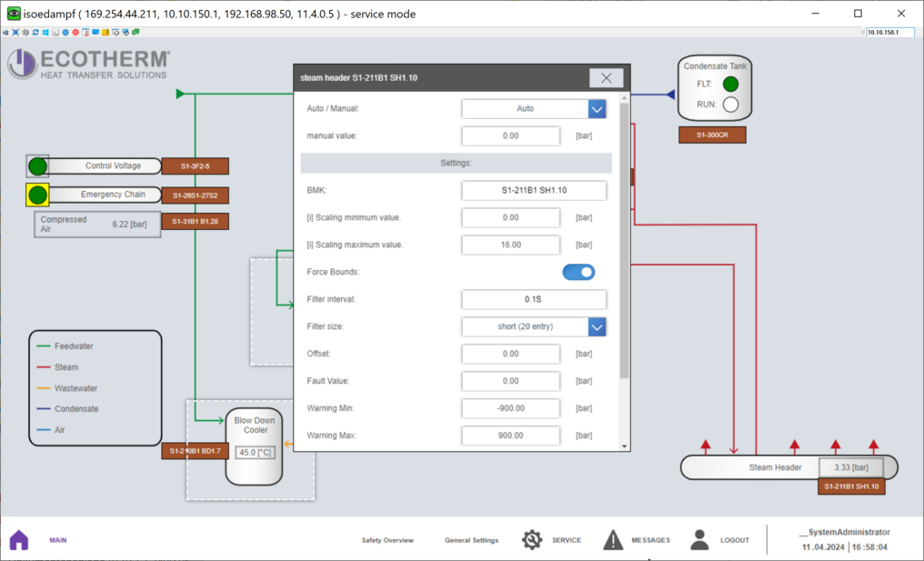Click the Scaling maximum value field
Viewport: 924px width, 561px height.
tap(511, 245)
